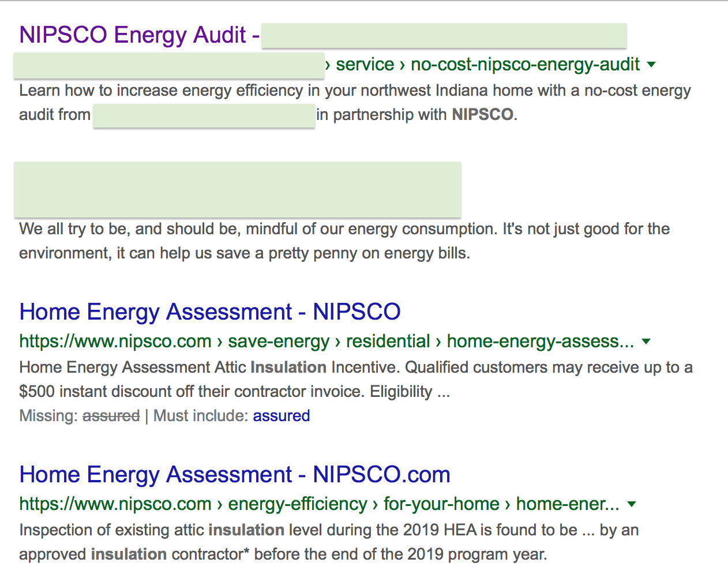
Task: Click the blurred company name after 'audit from'
Action: pos(204,115)
